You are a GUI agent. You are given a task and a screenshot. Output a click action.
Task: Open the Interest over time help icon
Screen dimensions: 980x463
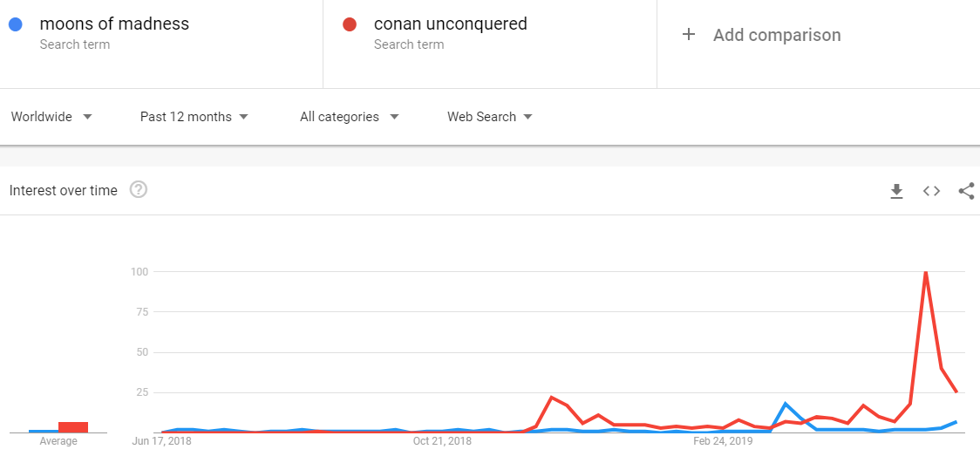click(x=138, y=189)
